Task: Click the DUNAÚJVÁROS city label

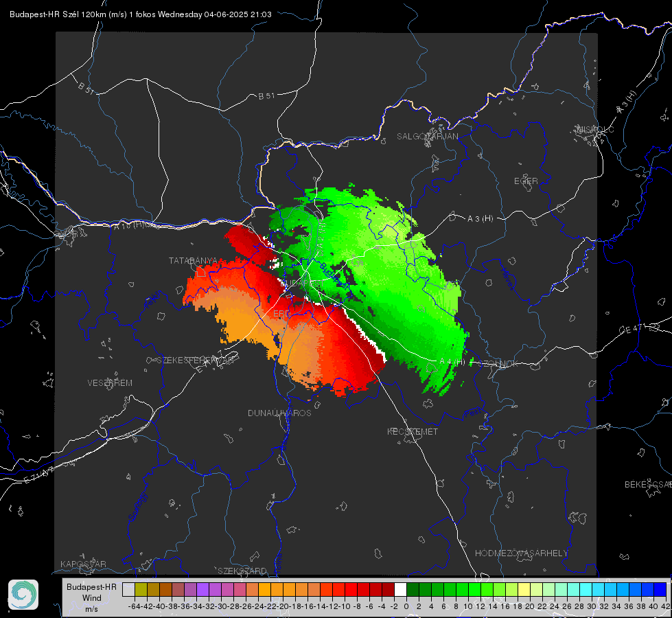Action: point(279,413)
